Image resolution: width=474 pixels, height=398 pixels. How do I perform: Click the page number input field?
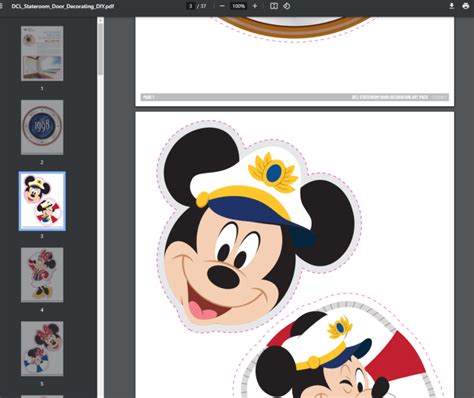tap(190, 6)
